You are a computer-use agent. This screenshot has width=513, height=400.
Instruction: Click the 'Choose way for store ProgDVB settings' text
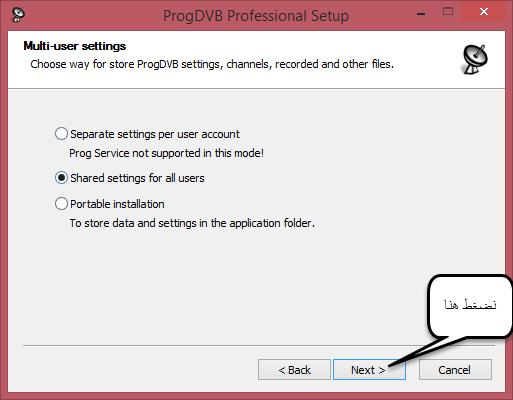point(212,64)
